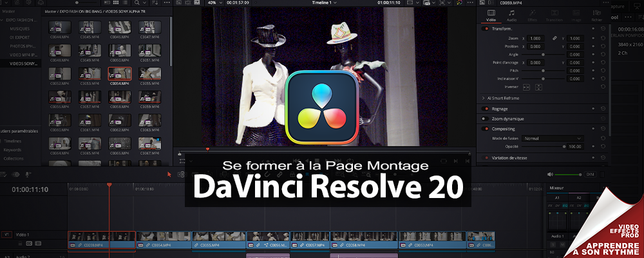Add a keyframe for Angle
This screenshot has height=258, width=644.
click(x=593, y=54)
